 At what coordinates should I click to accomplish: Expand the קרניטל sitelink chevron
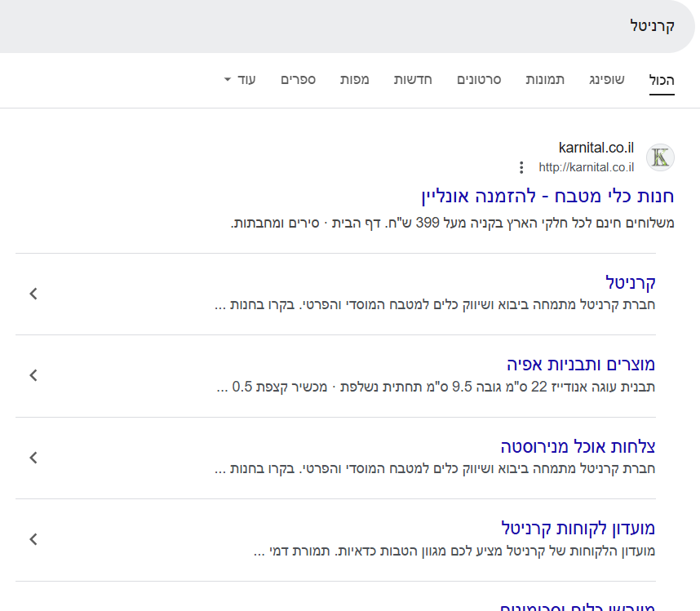[x=33, y=294]
